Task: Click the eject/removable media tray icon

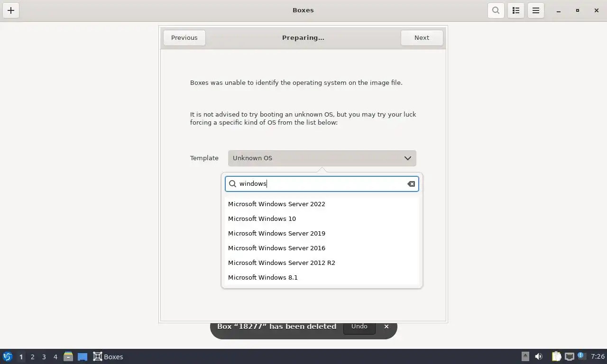Action: (x=525, y=356)
